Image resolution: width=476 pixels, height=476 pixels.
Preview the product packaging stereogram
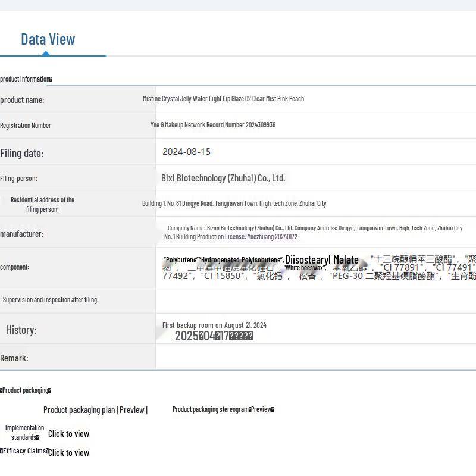point(223,409)
